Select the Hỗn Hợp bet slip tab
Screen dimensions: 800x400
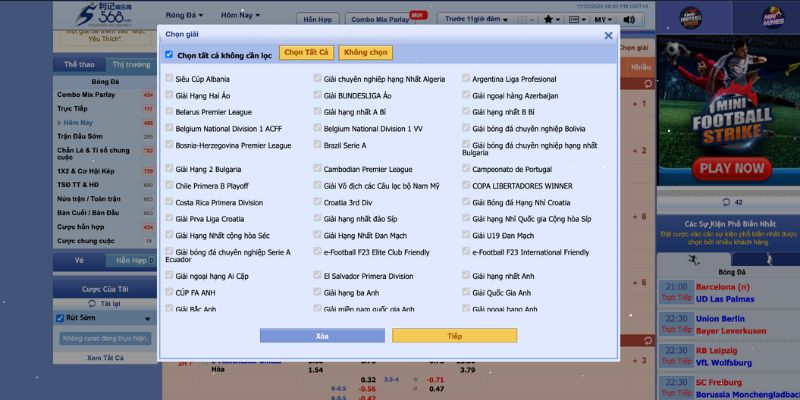click(x=131, y=261)
